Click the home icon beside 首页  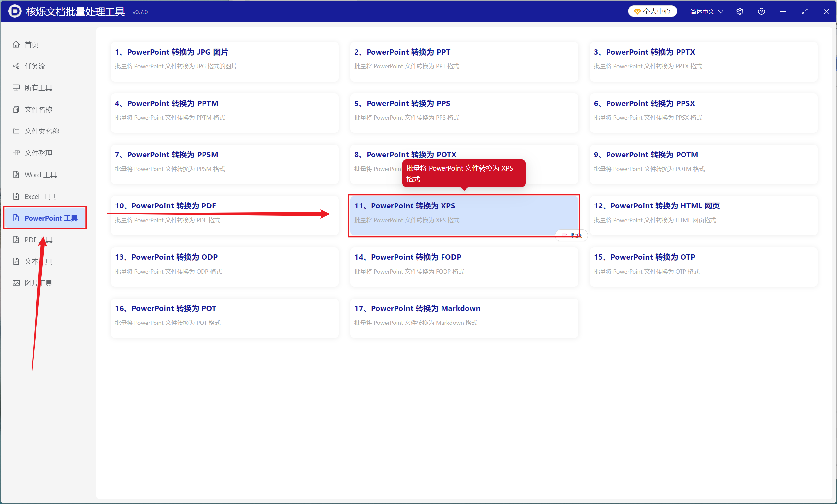click(16, 44)
